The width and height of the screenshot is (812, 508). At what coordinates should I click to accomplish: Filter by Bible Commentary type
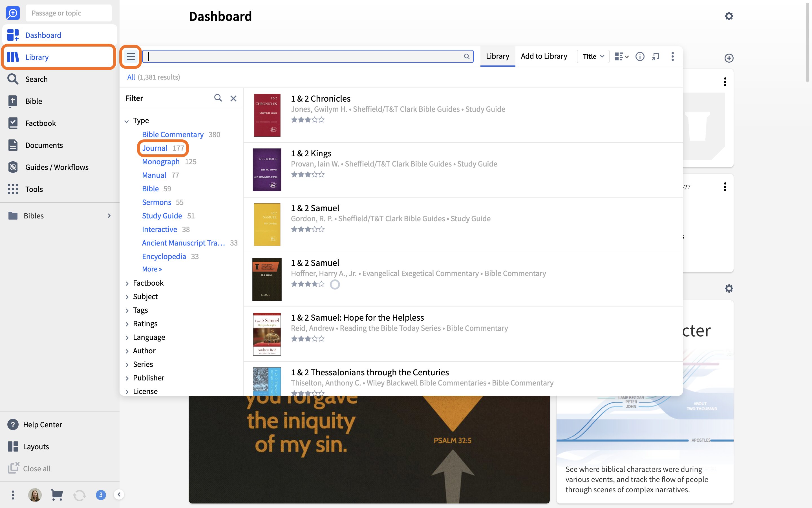tap(173, 134)
